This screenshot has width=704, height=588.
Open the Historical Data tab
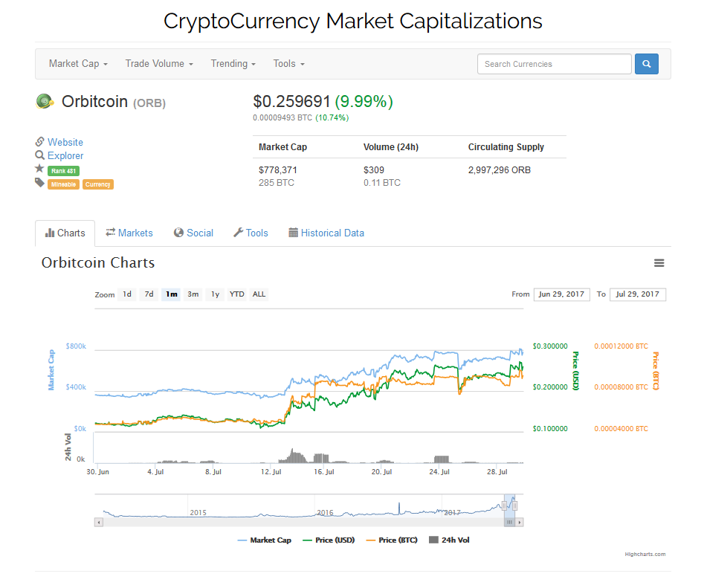coord(326,233)
